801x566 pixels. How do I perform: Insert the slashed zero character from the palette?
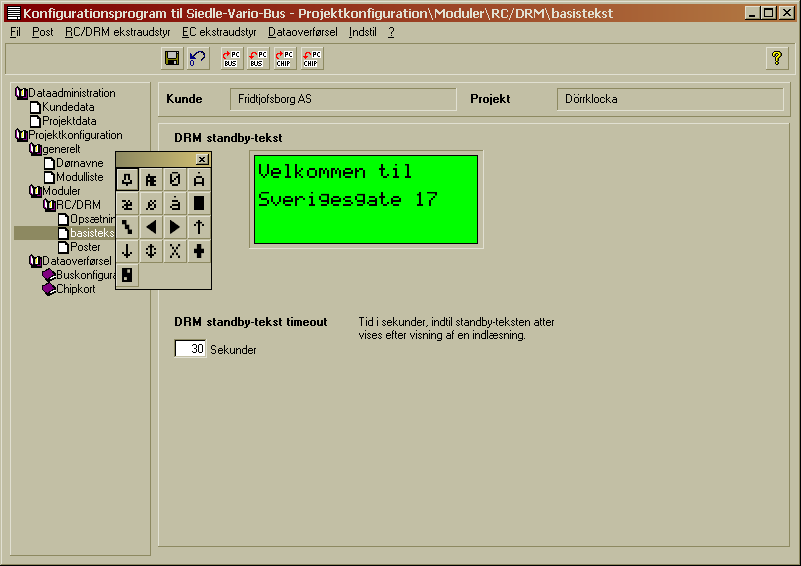(175, 180)
